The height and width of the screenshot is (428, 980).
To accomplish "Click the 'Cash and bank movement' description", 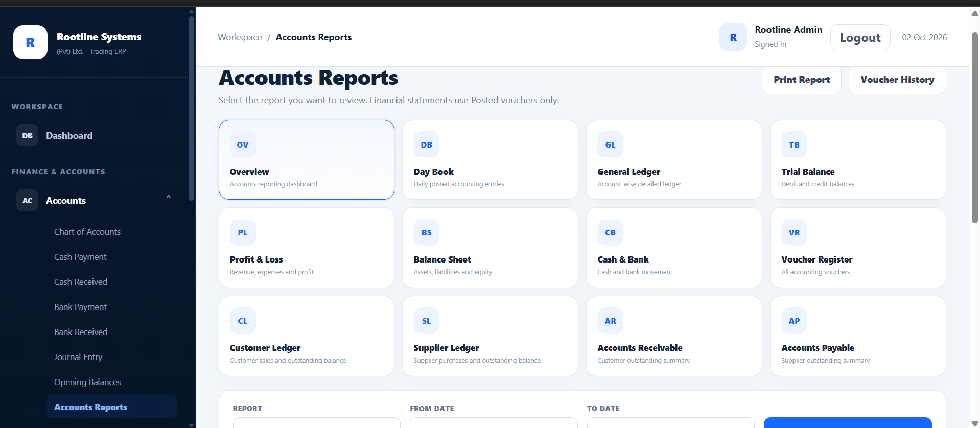I will [x=635, y=272].
